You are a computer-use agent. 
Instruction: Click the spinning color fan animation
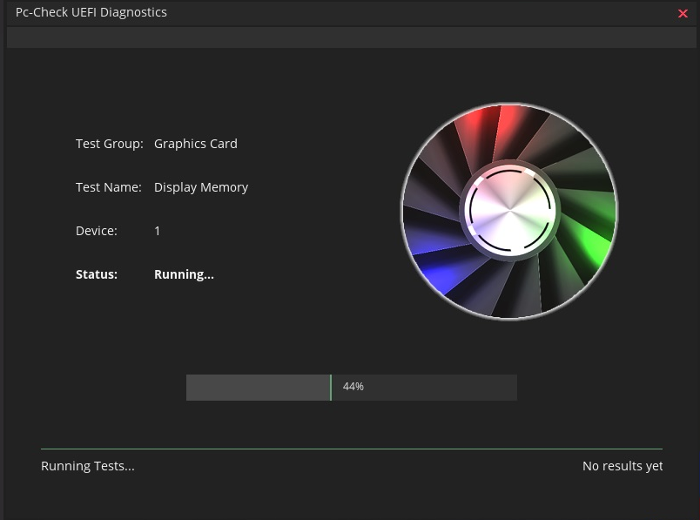click(x=510, y=211)
